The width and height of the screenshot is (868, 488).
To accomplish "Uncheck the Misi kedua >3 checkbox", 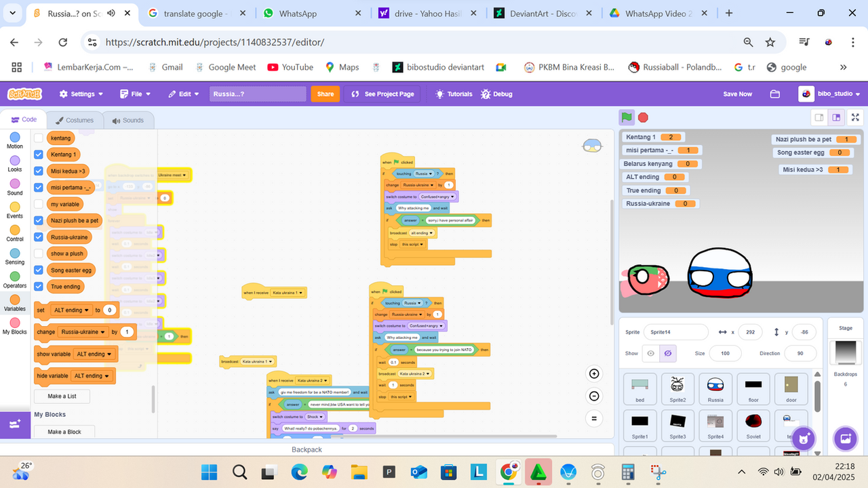I will pyautogui.click(x=39, y=171).
